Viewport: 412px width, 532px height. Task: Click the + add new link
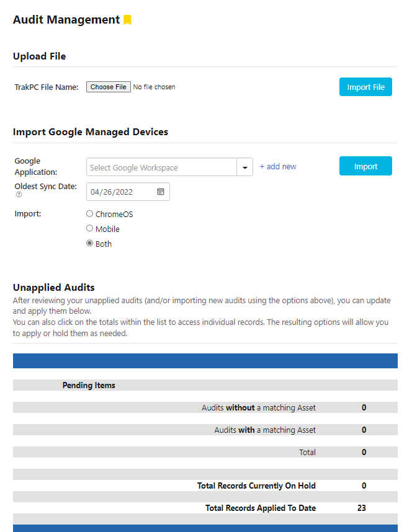click(x=278, y=167)
